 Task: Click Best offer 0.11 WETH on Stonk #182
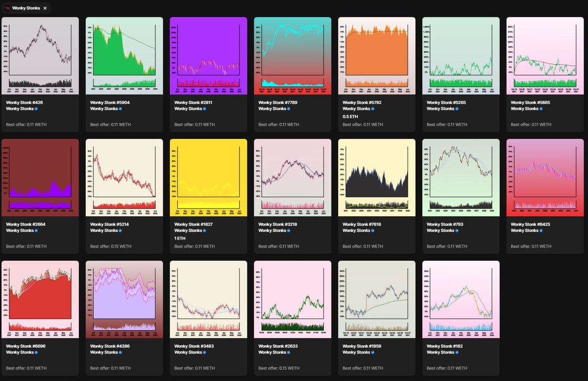pyautogui.click(x=447, y=368)
